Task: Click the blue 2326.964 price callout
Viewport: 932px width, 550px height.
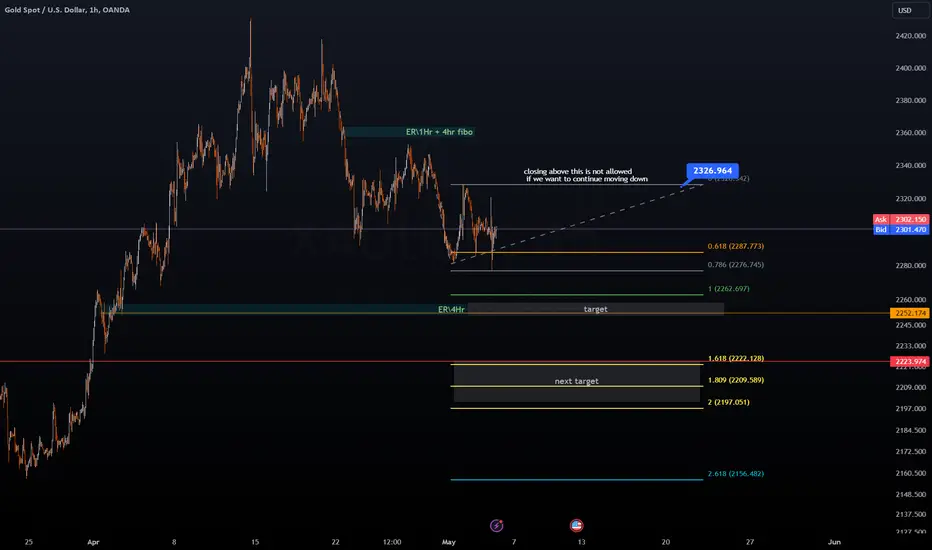Action: [x=712, y=171]
